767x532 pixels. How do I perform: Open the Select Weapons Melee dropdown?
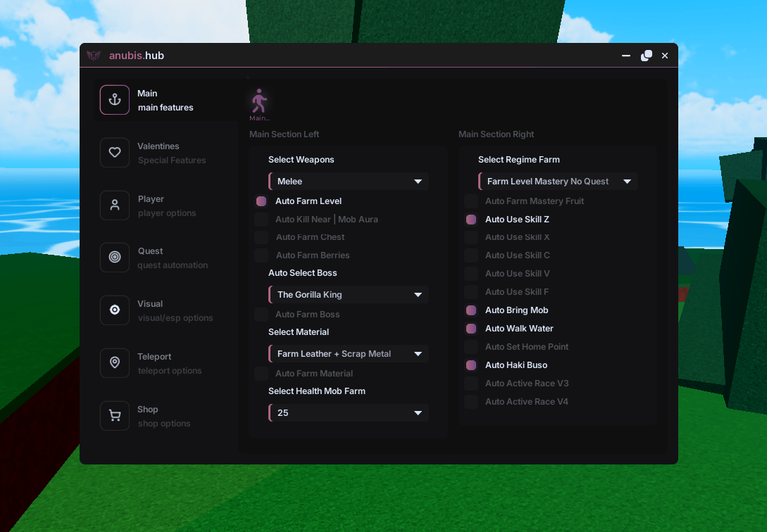[349, 182]
